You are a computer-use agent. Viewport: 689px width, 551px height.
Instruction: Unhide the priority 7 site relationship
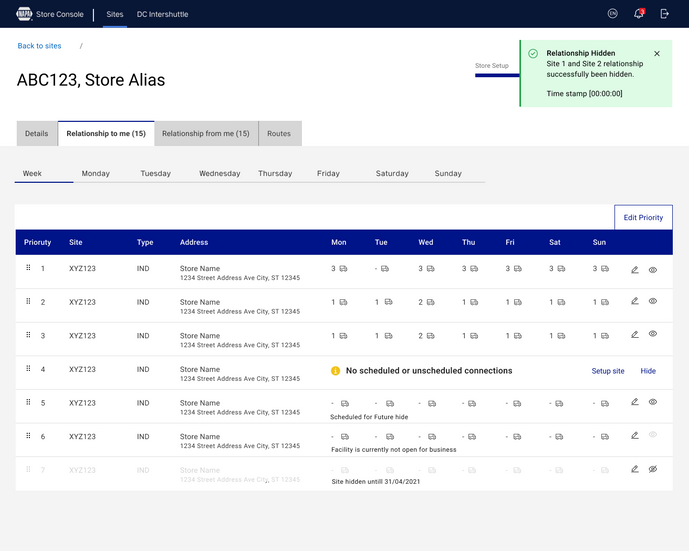[653, 469]
